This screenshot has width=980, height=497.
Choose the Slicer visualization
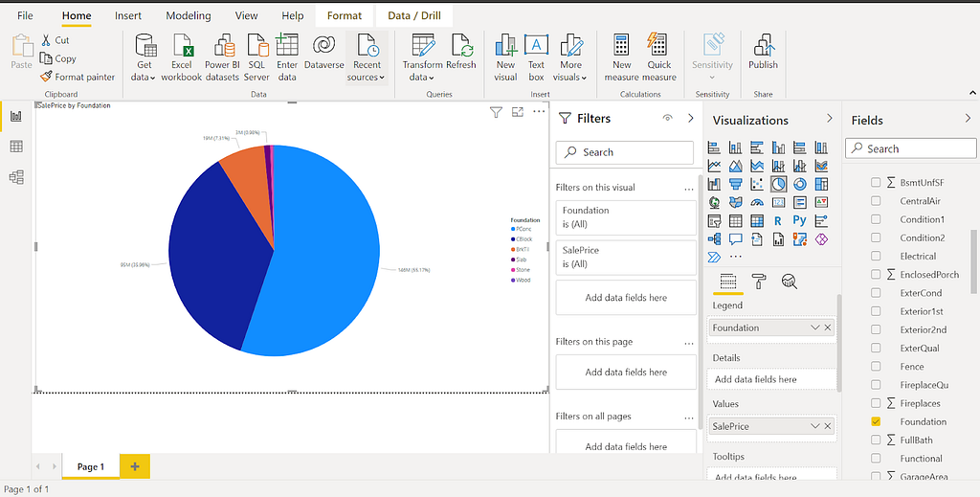pyautogui.click(x=714, y=220)
